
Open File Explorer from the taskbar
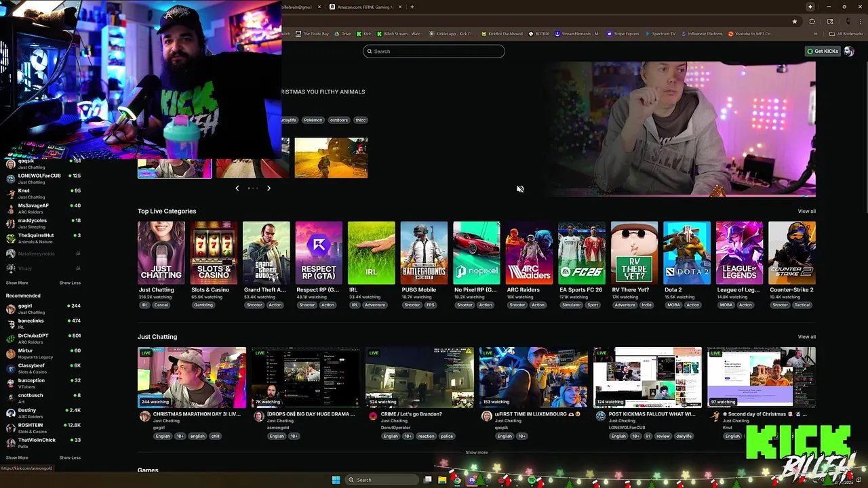pyautogui.click(x=442, y=480)
